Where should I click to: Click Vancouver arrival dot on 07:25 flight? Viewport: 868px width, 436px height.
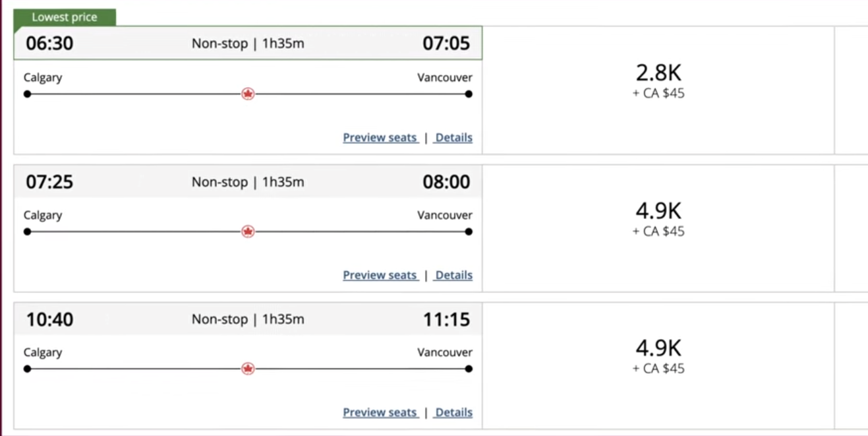click(469, 232)
